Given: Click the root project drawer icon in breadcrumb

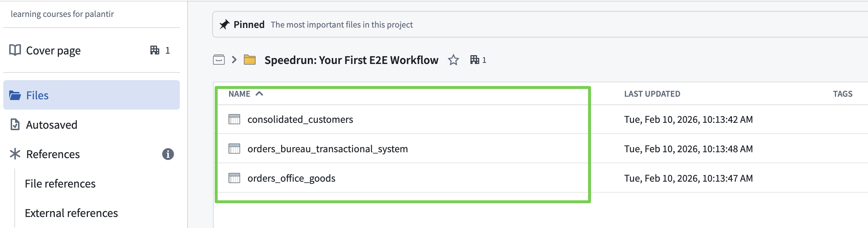Looking at the screenshot, I should click(219, 60).
